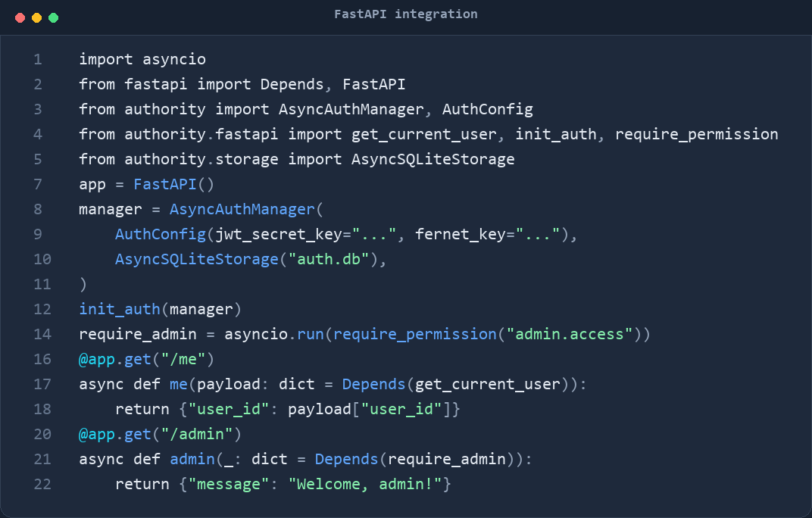
Task: Click 'payload["user_id"]' on line 18
Action: pos(369,409)
